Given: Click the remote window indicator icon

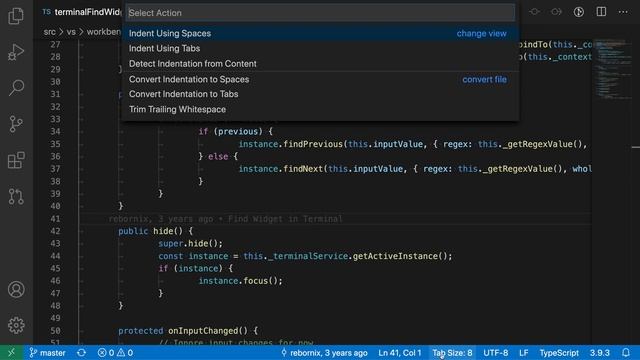Looking at the screenshot, I should [x=11, y=353].
